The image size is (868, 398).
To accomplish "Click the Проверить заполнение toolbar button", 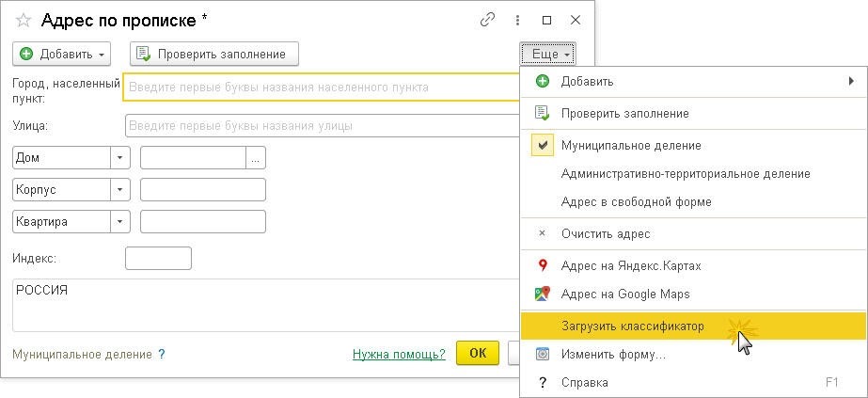I will (x=214, y=55).
